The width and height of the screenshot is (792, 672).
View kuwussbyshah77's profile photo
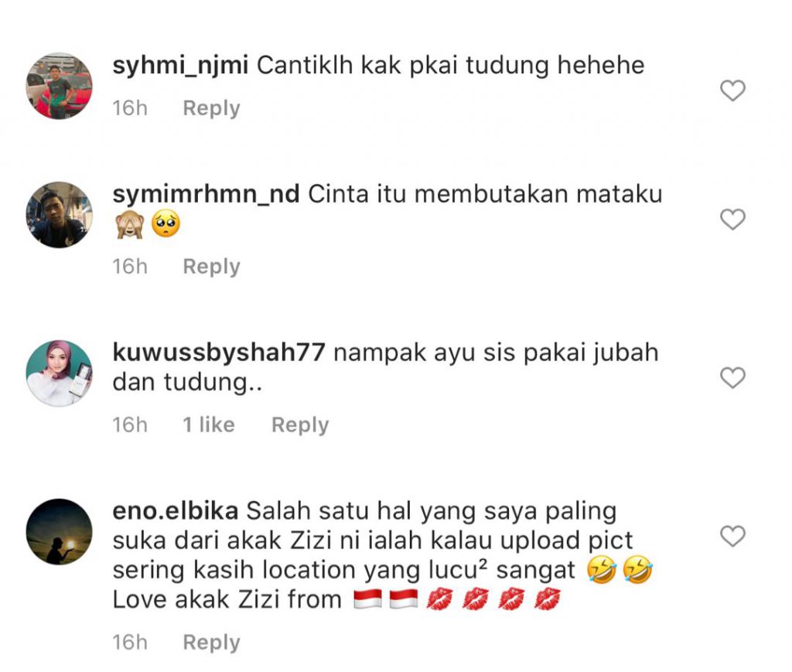click(x=59, y=373)
